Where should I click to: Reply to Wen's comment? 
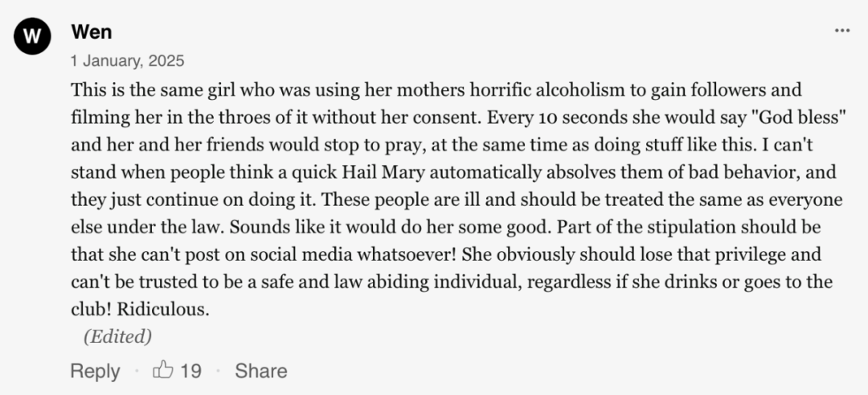95,371
